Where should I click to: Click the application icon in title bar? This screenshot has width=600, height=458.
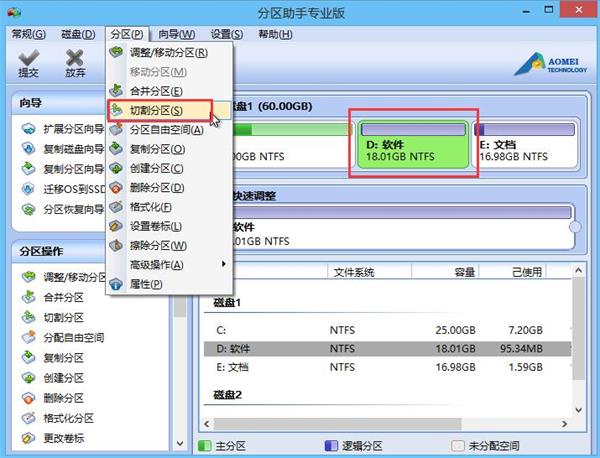coord(14,13)
